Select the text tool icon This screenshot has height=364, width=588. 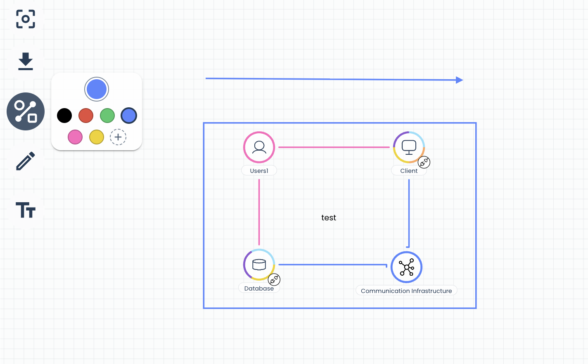click(26, 210)
